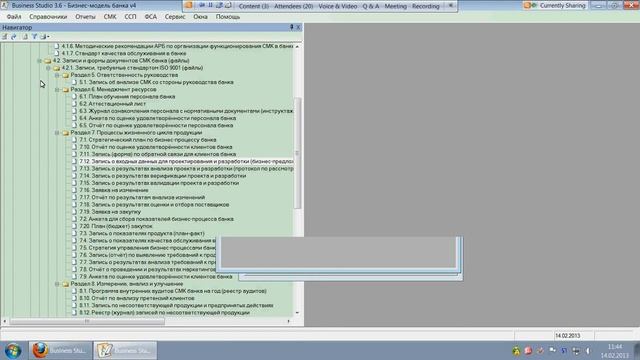Click the red tray icon in system tray
This screenshot has width=640, height=360.
(528, 351)
